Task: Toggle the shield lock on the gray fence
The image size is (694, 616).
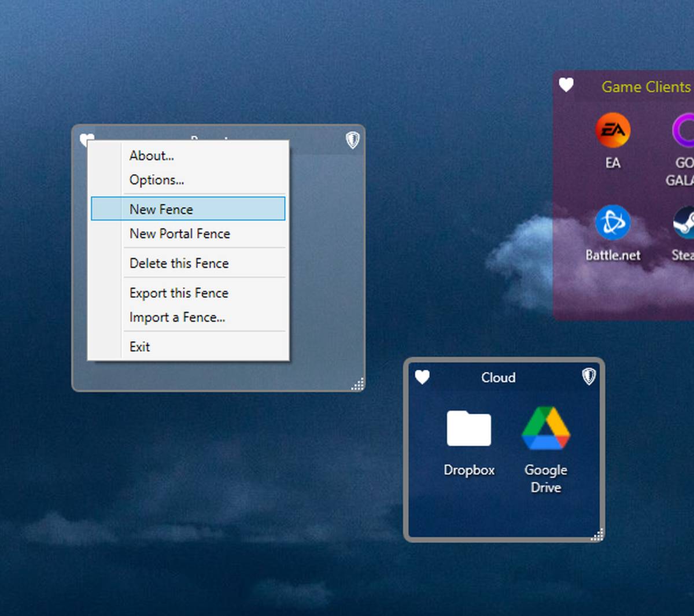Action: tap(352, 140)
